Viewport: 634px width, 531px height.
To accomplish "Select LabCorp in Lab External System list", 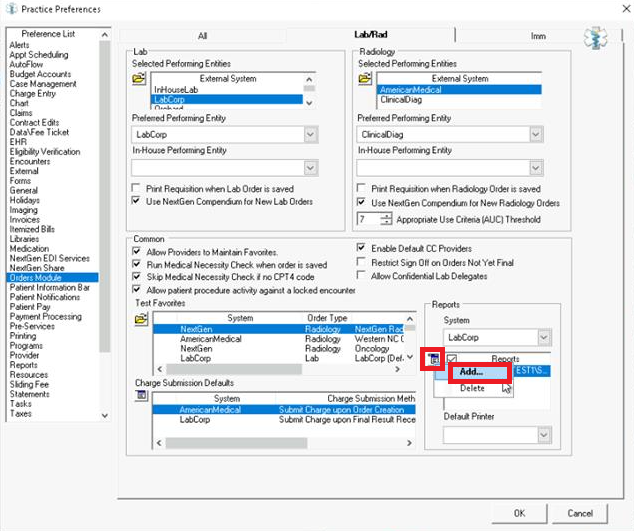I will (227, 99).
